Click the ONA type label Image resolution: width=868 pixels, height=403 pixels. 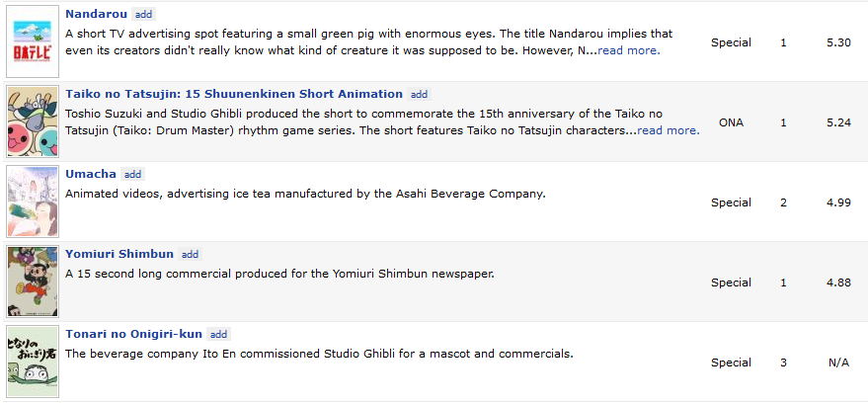(x=731, y=123)
